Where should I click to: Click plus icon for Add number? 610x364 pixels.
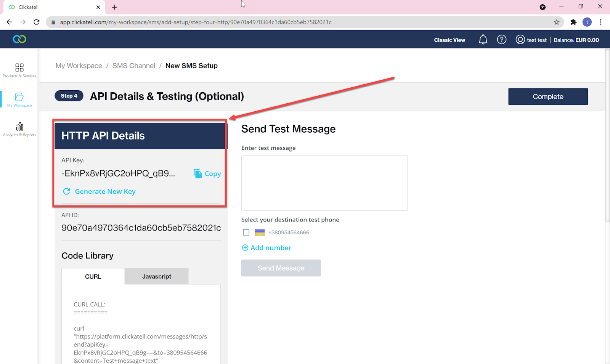[x=245, y=248]
